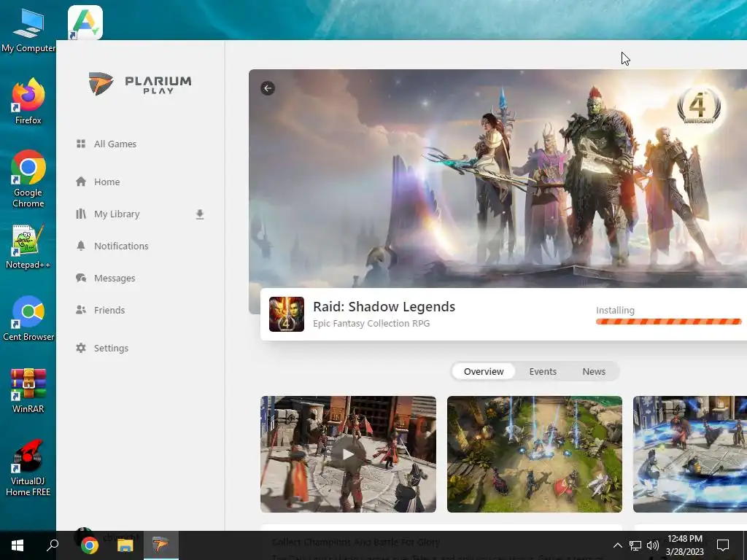
Task: Select the Overview tab
Action: (x=484, y=371)
